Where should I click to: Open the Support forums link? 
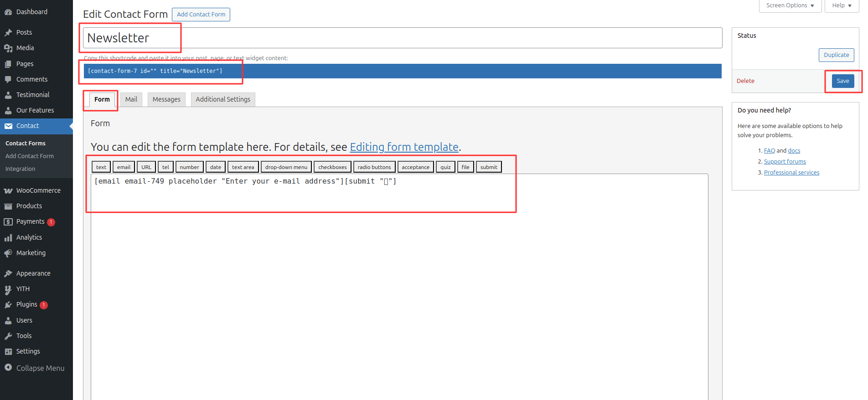pos(785,162)
